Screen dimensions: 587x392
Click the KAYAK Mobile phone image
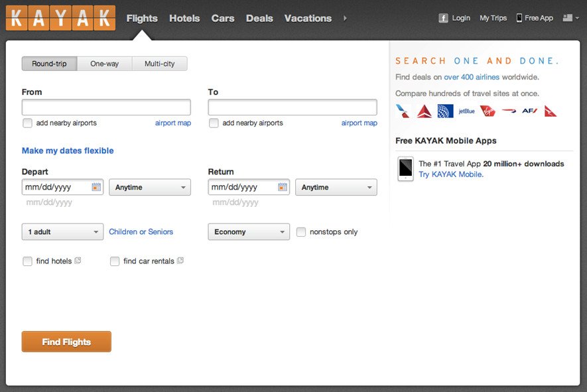pyautogui.click(x=405, y=169)
